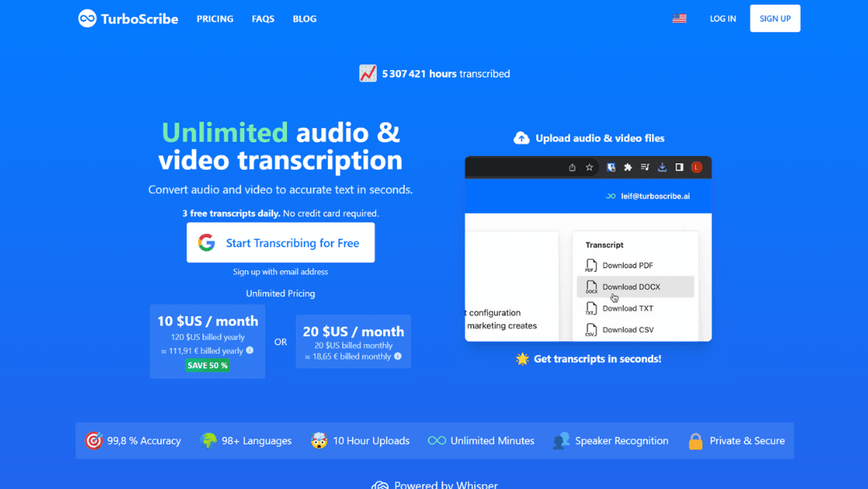Click the LOG IN link
Viewport: 868px width, 489px height.
(x=723, y=18)
